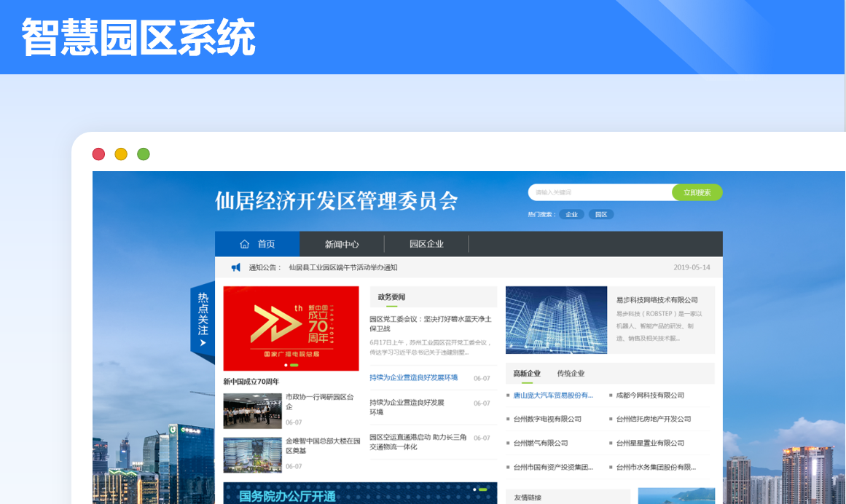Click the red window dot

[98, 154]
